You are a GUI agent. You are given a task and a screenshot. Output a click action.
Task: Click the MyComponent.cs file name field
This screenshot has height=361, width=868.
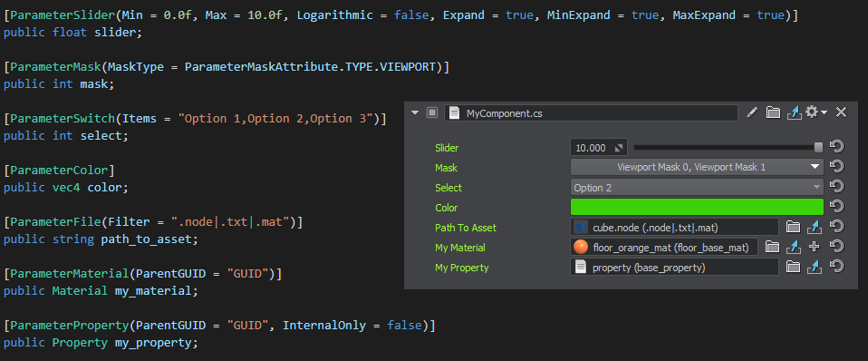tap(592, 113)
